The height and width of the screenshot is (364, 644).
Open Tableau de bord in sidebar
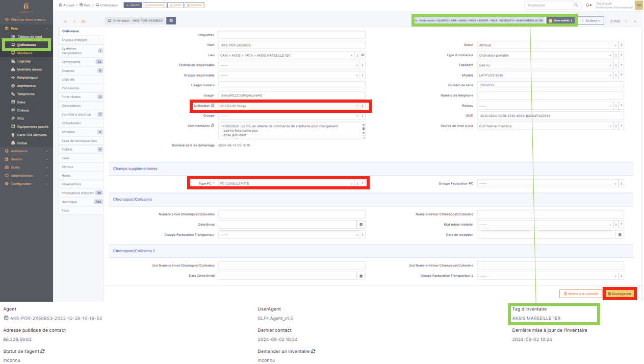(x=30, y=37)
